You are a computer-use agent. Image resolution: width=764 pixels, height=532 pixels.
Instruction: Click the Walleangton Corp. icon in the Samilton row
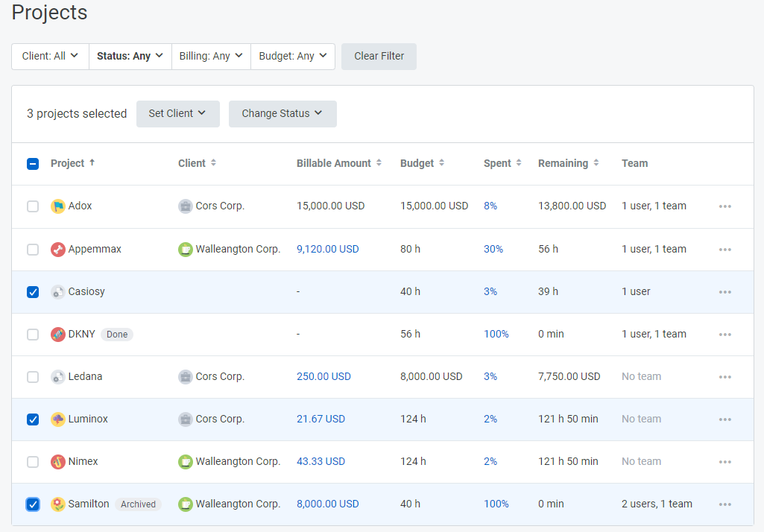tap(185, 504)
